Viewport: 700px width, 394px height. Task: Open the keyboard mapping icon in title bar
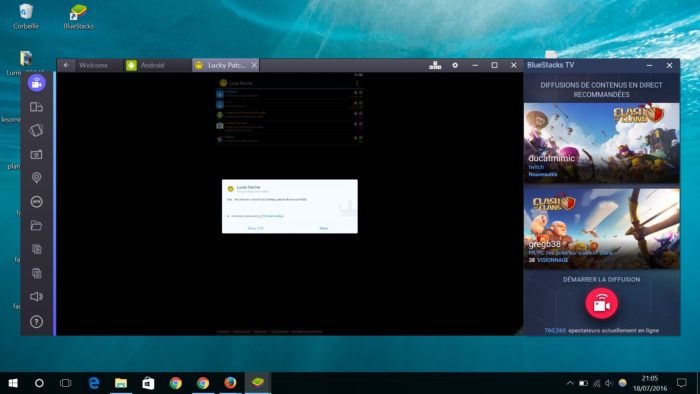pyautogui.click(x=435, y=65)
